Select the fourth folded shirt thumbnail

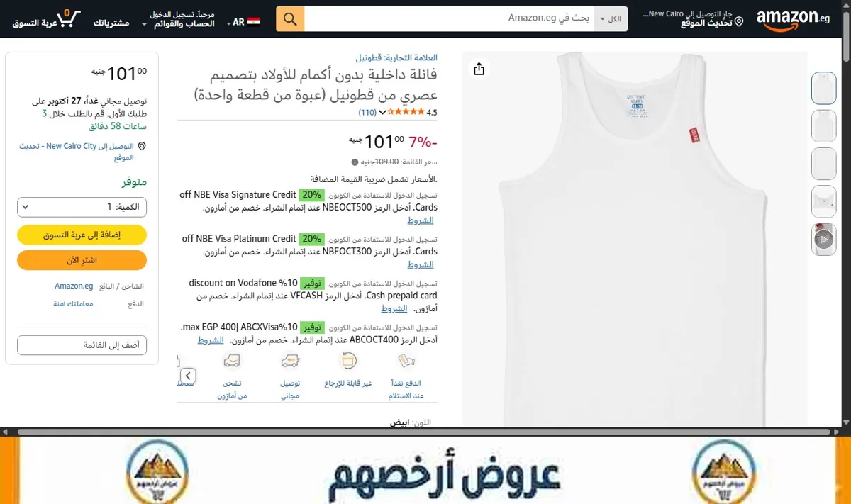click(823, 201)
